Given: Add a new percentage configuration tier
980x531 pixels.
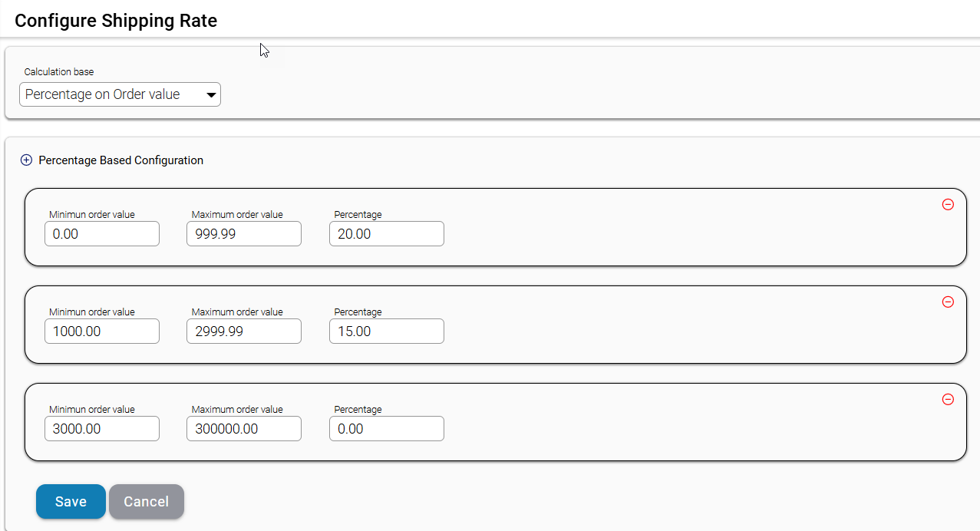Looking at the screenshot, I should tap(26, 160).
